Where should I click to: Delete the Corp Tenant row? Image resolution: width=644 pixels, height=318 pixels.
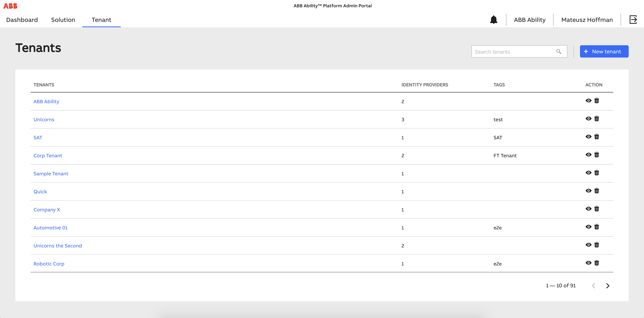596,155
